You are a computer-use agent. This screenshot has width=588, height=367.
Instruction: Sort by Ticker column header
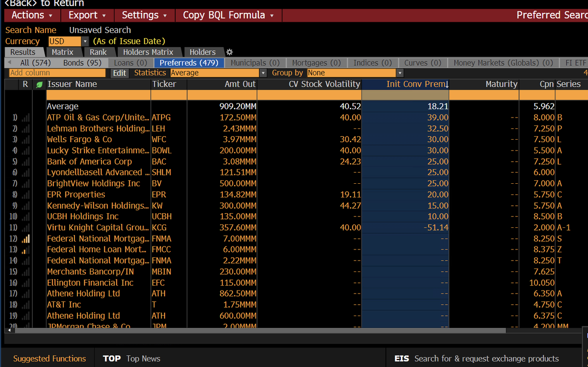[169, 84]
